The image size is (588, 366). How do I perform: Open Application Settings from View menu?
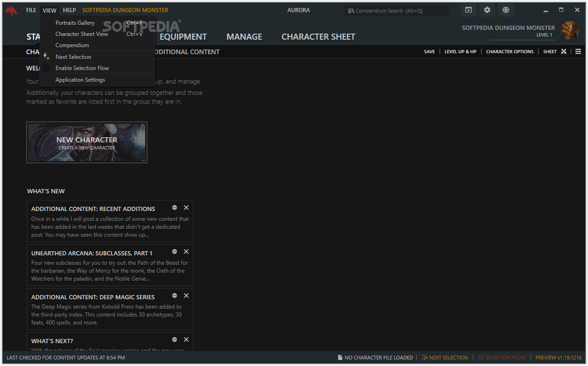click(98, 80)
